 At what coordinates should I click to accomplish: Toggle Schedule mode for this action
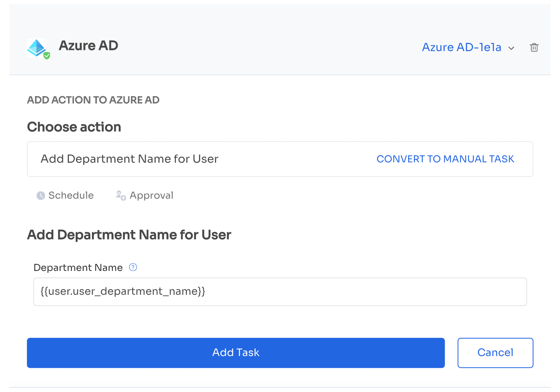tap(65, 195)
